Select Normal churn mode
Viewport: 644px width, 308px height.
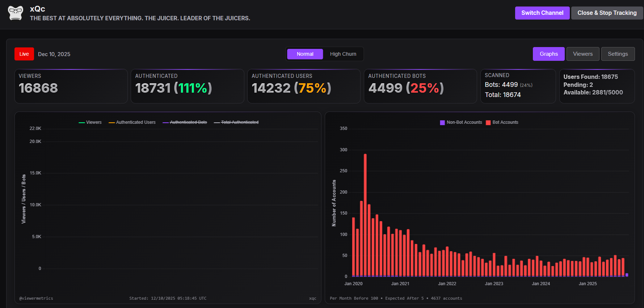point(305,54)
